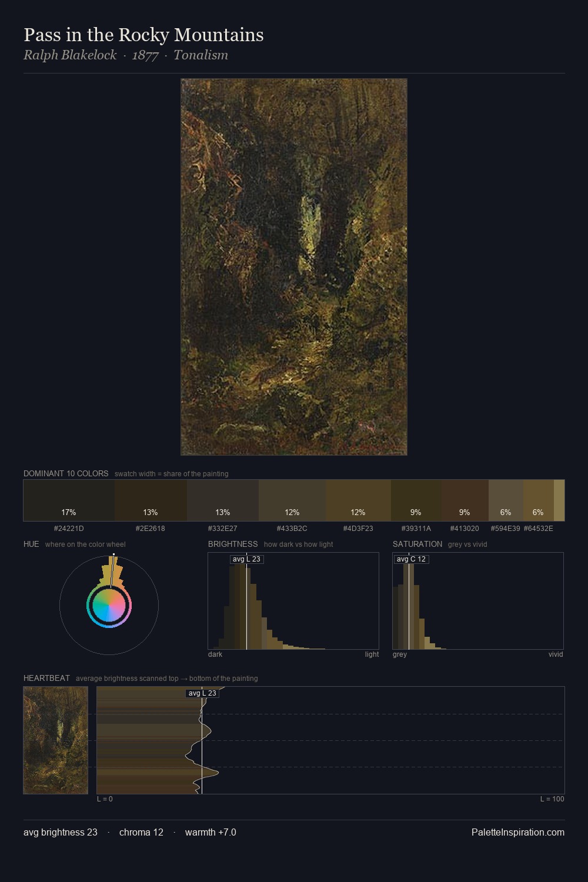Click the hex label '#332E27'
The width and height of the screenshot is (588, 882).
223,529
